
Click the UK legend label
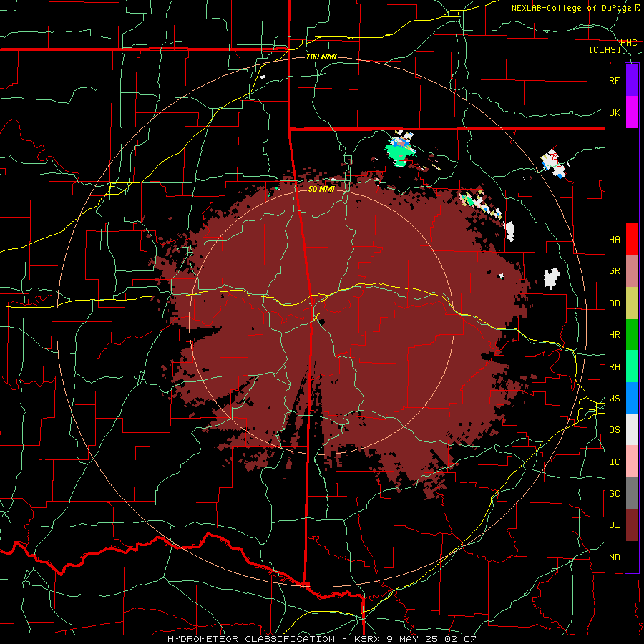tap(615, 112)
